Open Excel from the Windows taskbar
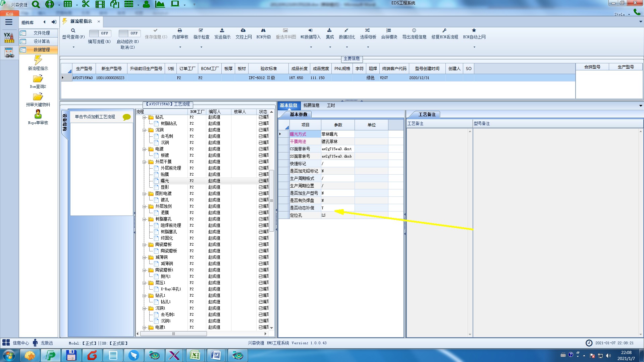 point(195,355)
